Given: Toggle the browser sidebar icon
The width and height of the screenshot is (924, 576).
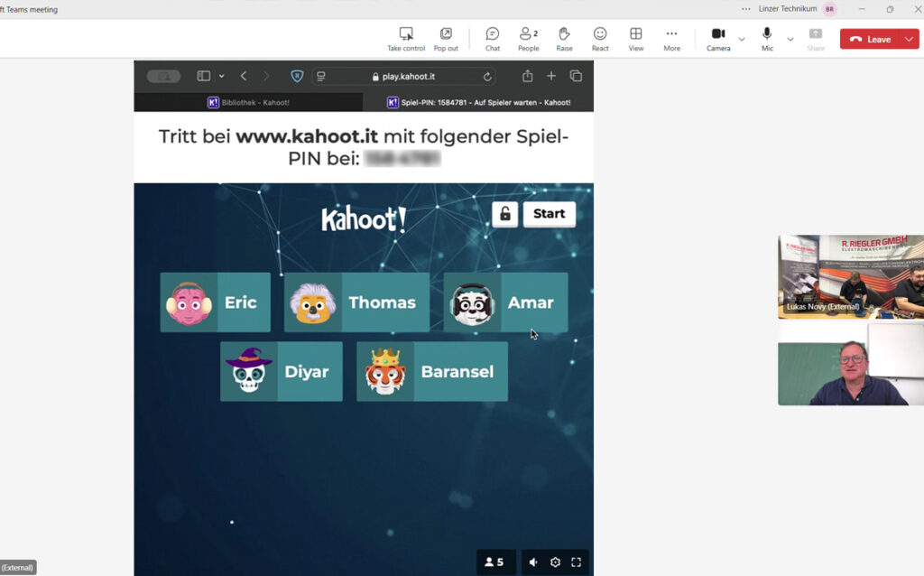Looking at the screenshot, I should pos(203,76).
